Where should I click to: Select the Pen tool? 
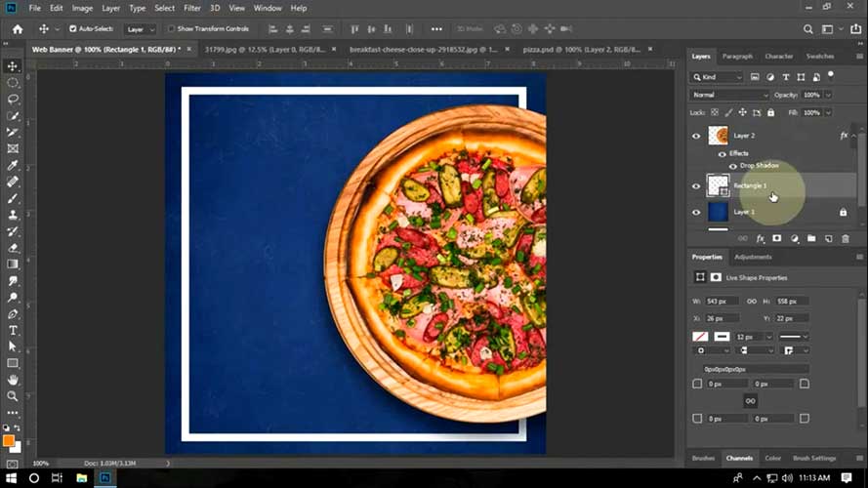[x=13, y=313]
